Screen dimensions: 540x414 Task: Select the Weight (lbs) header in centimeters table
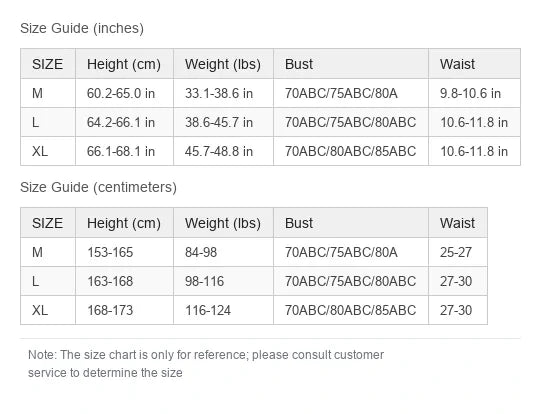pos(224,223)
